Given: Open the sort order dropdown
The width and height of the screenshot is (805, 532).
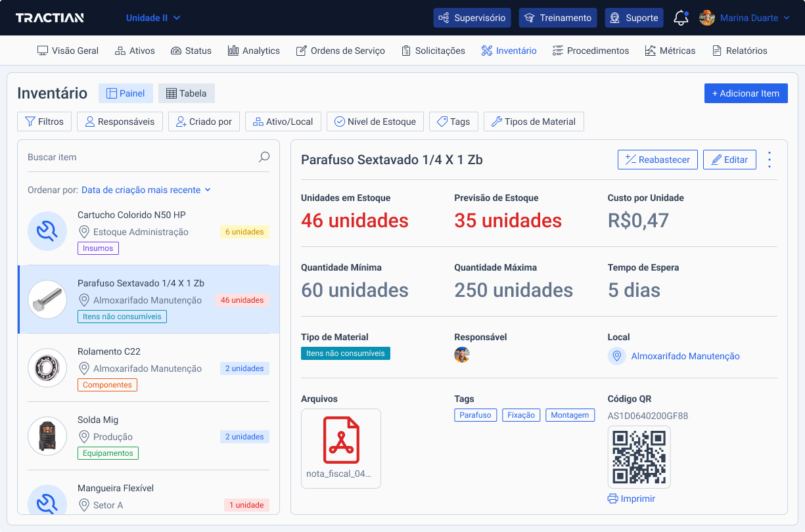Looking at the screenshot, I should [146, 190].
